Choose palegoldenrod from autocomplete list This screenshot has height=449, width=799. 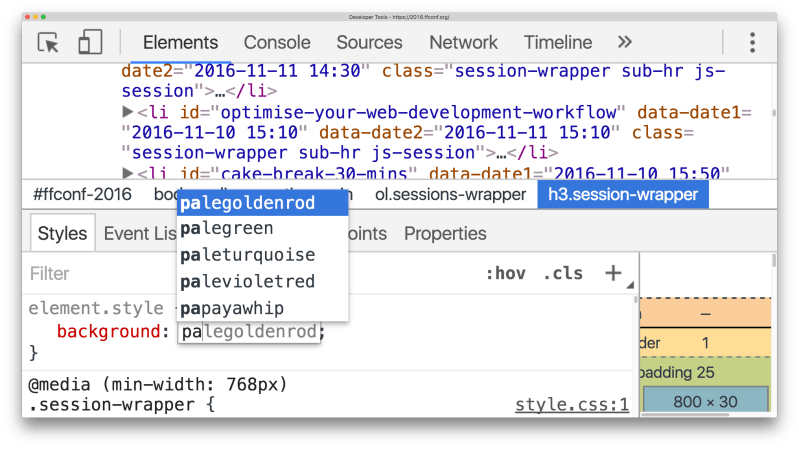coord(262,203)
